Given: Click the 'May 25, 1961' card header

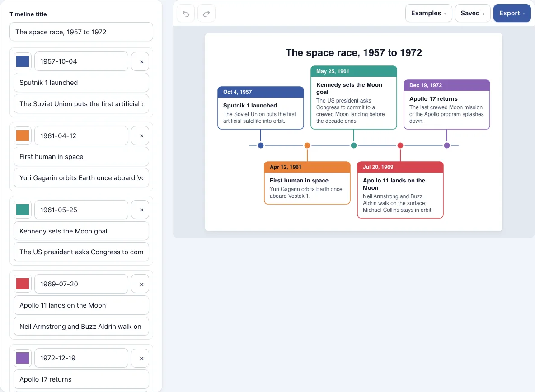Looking at the screenshot, I should 354,71.
